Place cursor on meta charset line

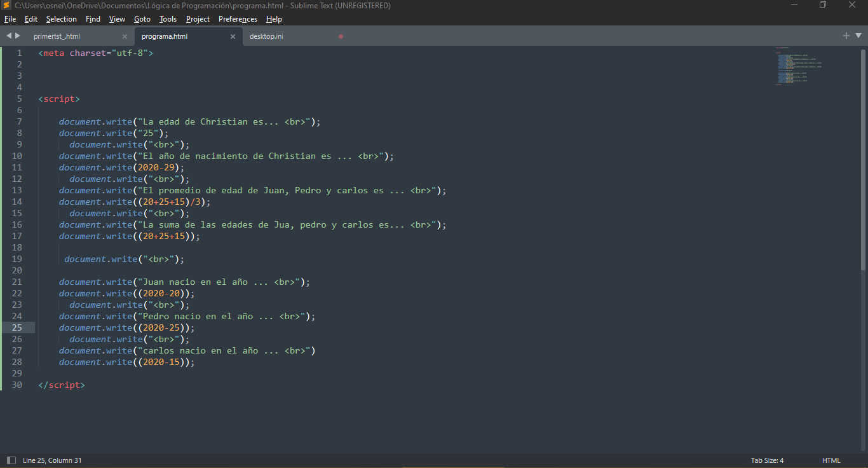96,53
